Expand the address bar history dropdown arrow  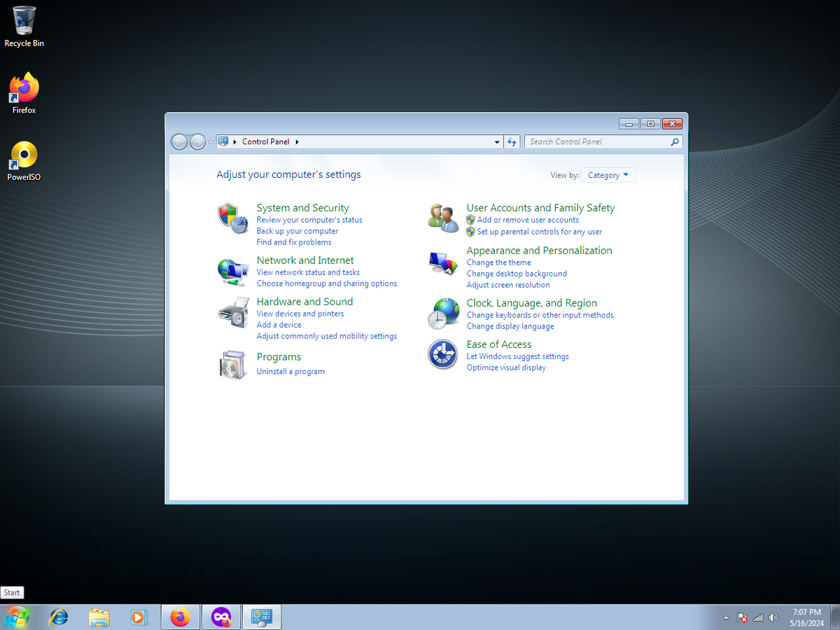(x=497, y=141)
